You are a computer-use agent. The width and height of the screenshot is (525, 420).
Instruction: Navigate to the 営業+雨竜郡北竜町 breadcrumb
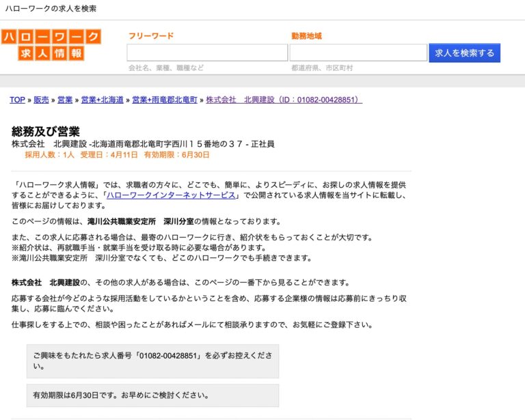click(x=165, y=100)
